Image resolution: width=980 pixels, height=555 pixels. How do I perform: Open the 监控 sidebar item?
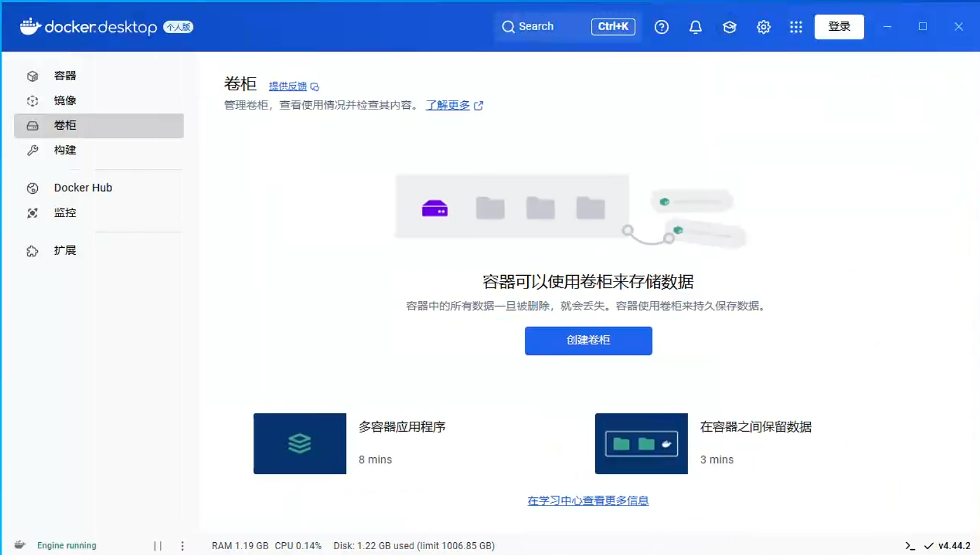(99, 213)
